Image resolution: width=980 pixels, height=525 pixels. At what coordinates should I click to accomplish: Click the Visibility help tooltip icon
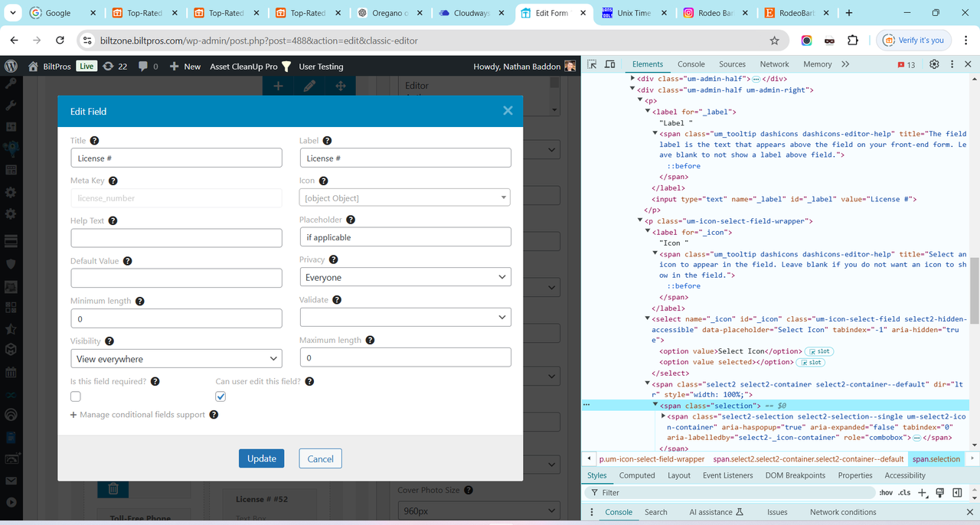pyautogui.click(x=109, y=341)
